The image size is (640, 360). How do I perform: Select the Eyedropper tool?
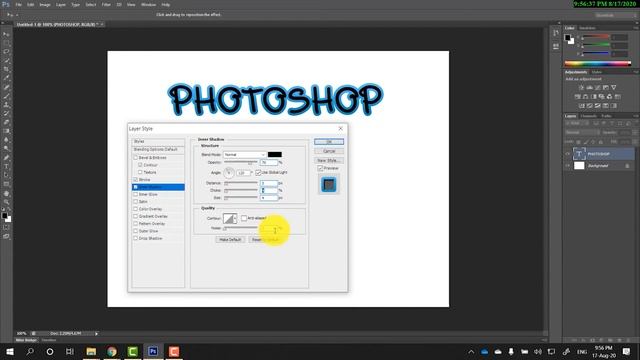pos(6,78)
